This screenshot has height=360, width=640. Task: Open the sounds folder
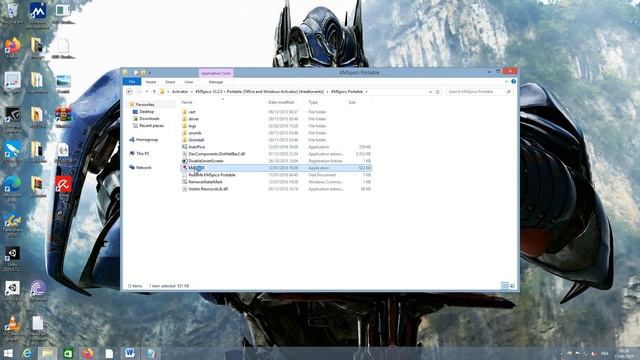click(195, 133)
